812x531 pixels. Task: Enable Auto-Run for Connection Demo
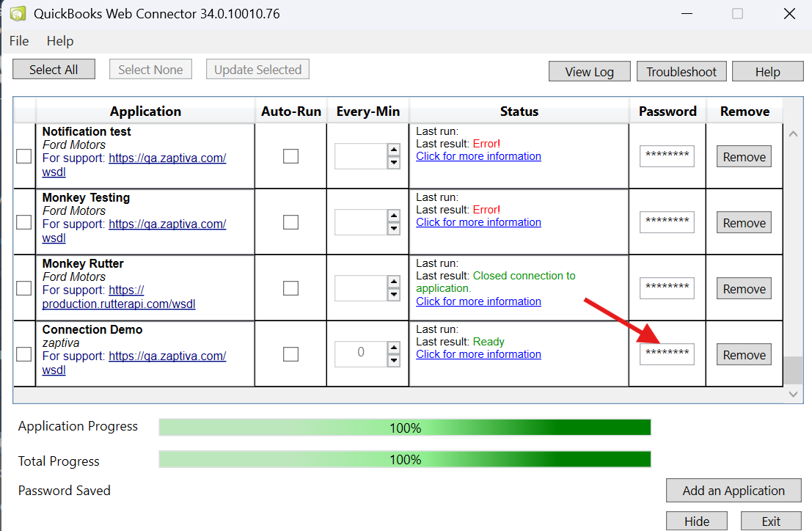[290, 354]
